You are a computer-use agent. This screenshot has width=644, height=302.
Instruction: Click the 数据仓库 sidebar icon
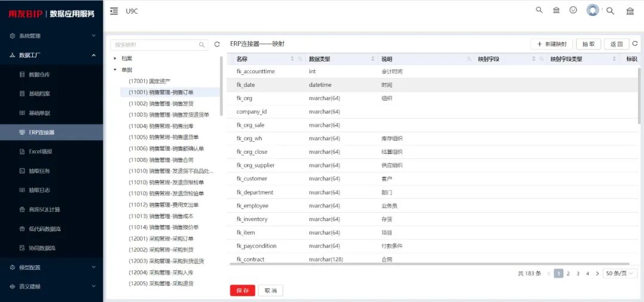(x=22, y=74)
